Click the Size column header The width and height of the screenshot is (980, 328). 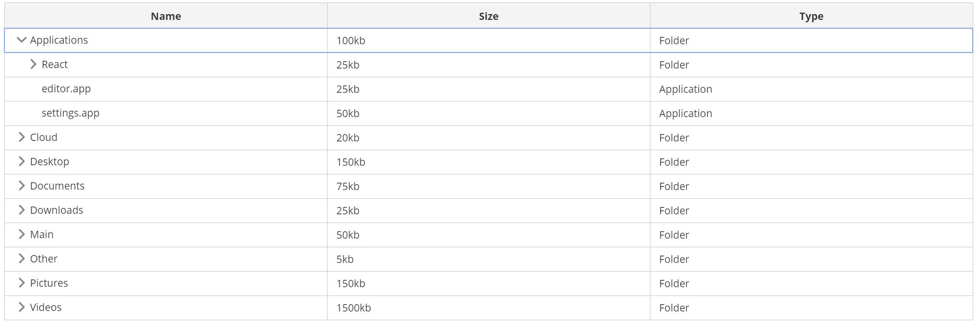tap(488, 16)
